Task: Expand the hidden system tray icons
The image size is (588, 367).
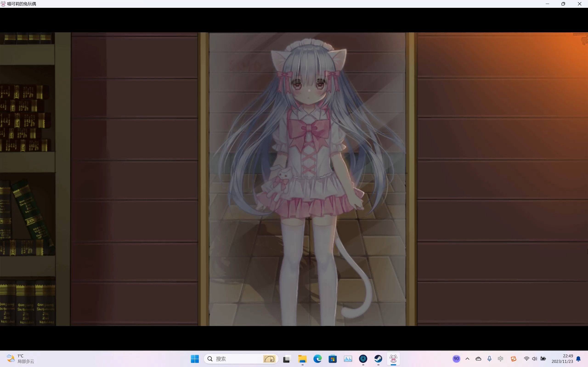Action: (x=467, y=359)
